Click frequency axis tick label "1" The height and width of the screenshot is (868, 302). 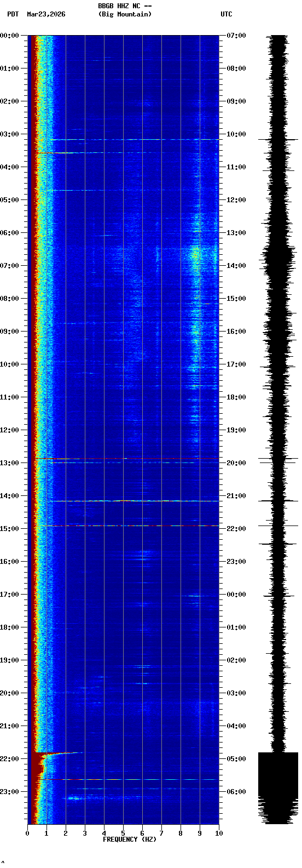coord(47,833)
